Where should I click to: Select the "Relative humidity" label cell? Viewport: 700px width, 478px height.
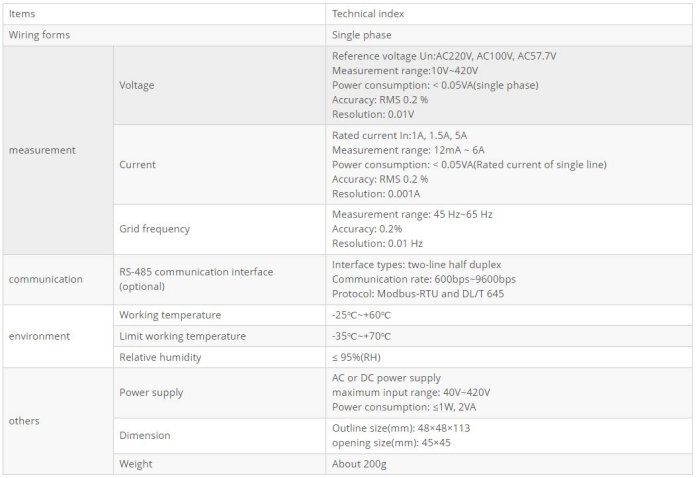coord(160,357)
